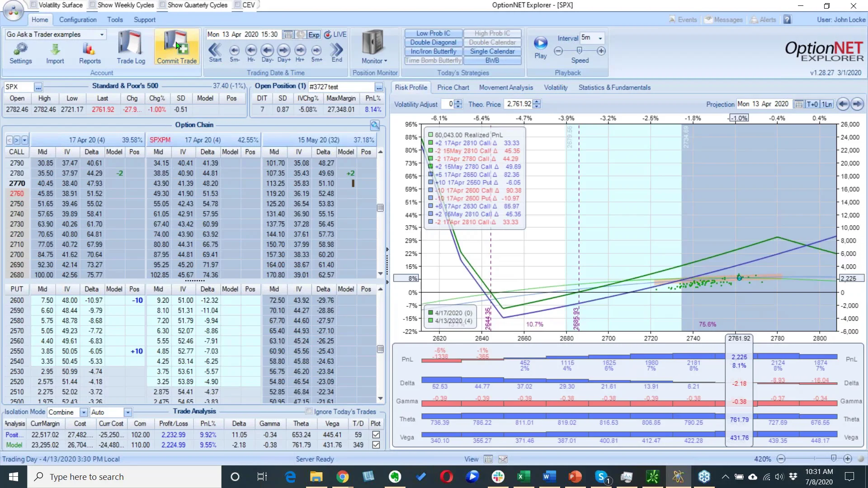Decrease playback speed with minus button
This screenshot has height=488, width=868.
(x=558, y=51)
